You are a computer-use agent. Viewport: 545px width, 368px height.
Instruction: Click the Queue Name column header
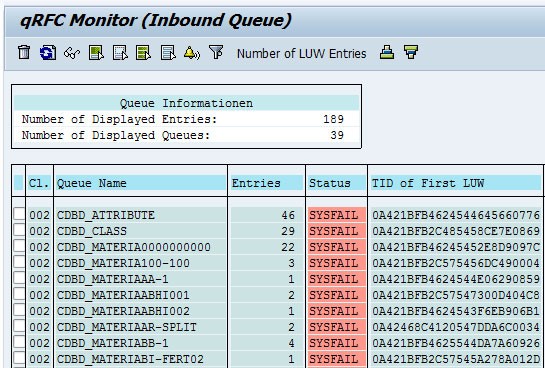coord(92,183)
